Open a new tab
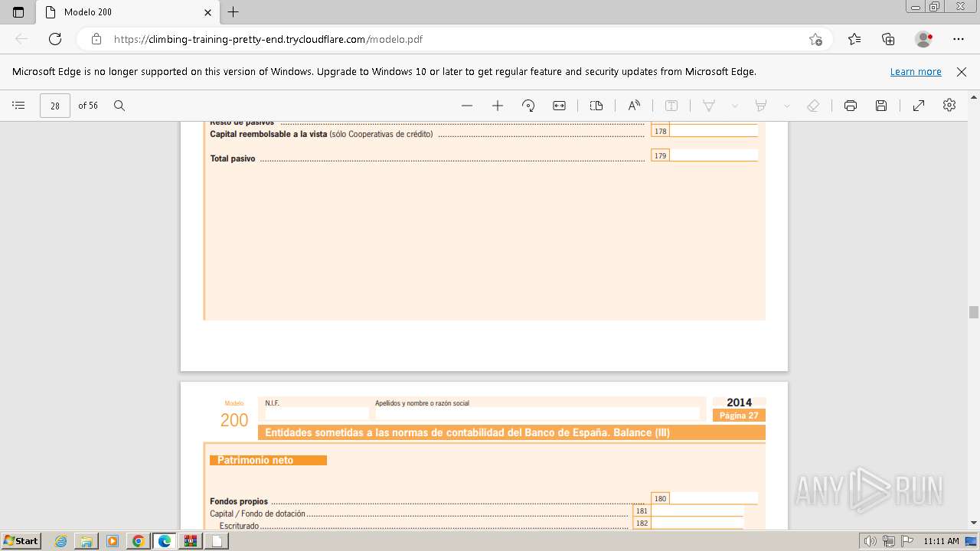This screenshot has height=551, width=980. click(234, 12)
